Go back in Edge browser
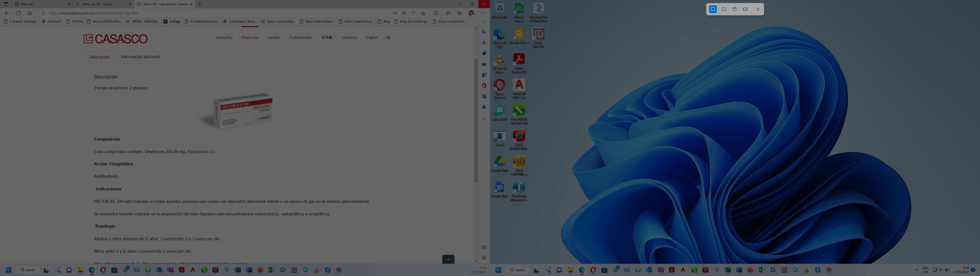Screen dimensions: 980x276 [x=7, y=13]
